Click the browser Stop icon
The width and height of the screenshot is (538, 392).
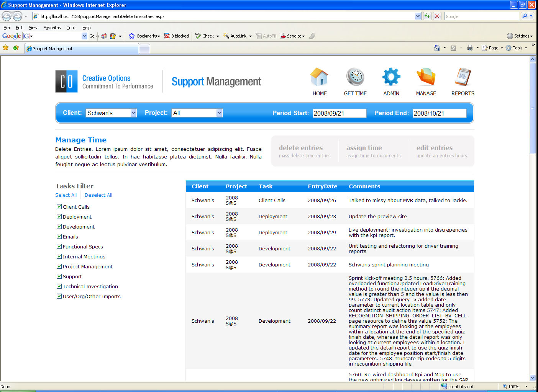437,16
